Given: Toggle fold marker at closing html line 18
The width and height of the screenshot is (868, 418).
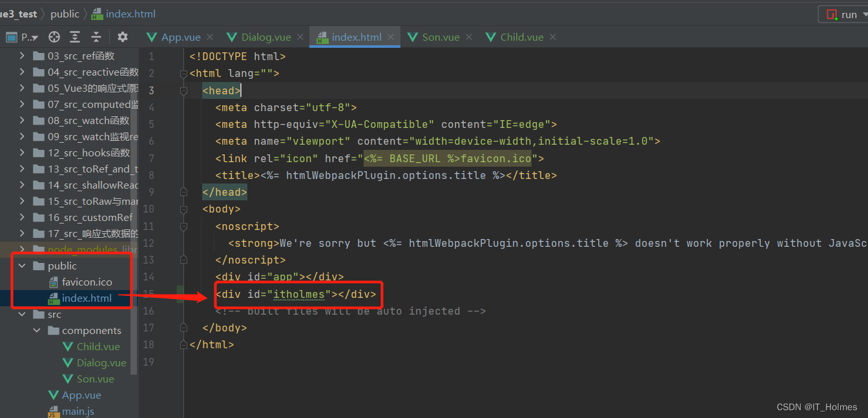Looking at the screenshot, I should (183, 344).
